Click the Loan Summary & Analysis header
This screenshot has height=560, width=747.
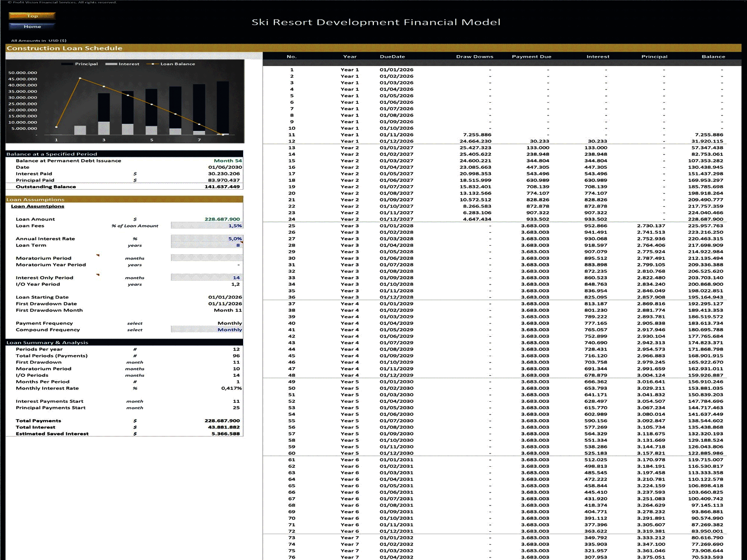click(124, 343)
